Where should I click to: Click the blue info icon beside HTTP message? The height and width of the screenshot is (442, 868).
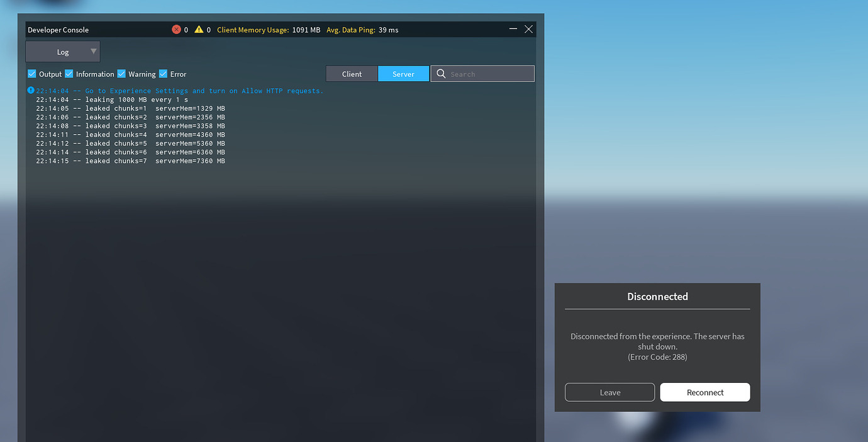(x=31, y=91)
